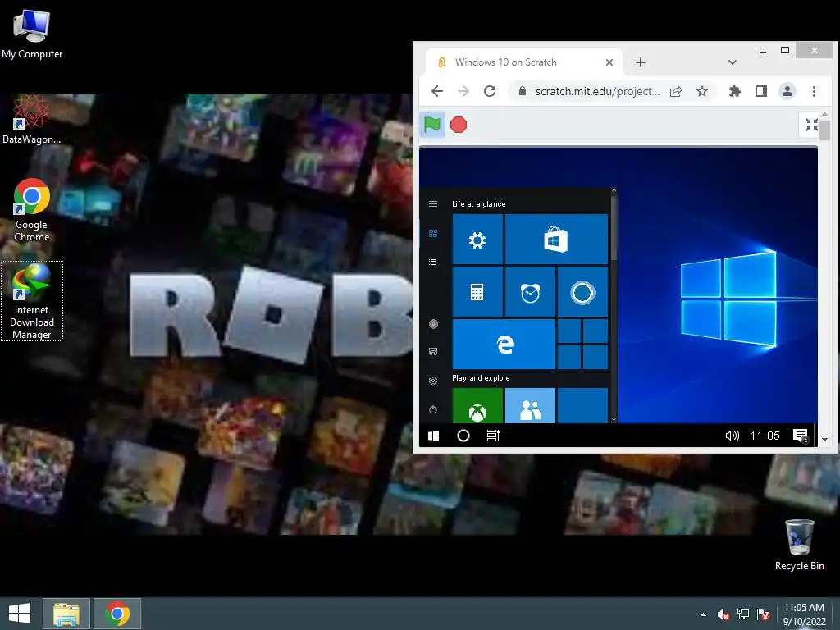Open Task View on simulated taskbar

493,436
